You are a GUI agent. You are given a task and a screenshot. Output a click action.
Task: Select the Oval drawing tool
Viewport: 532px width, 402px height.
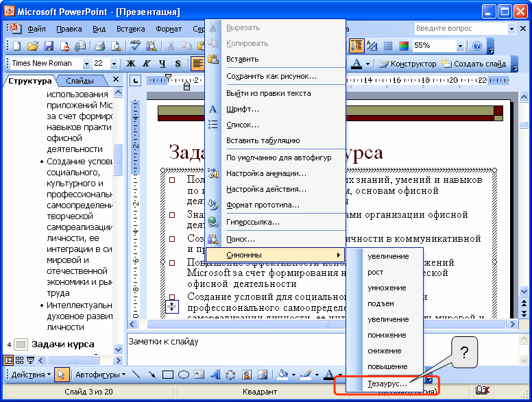184,375
